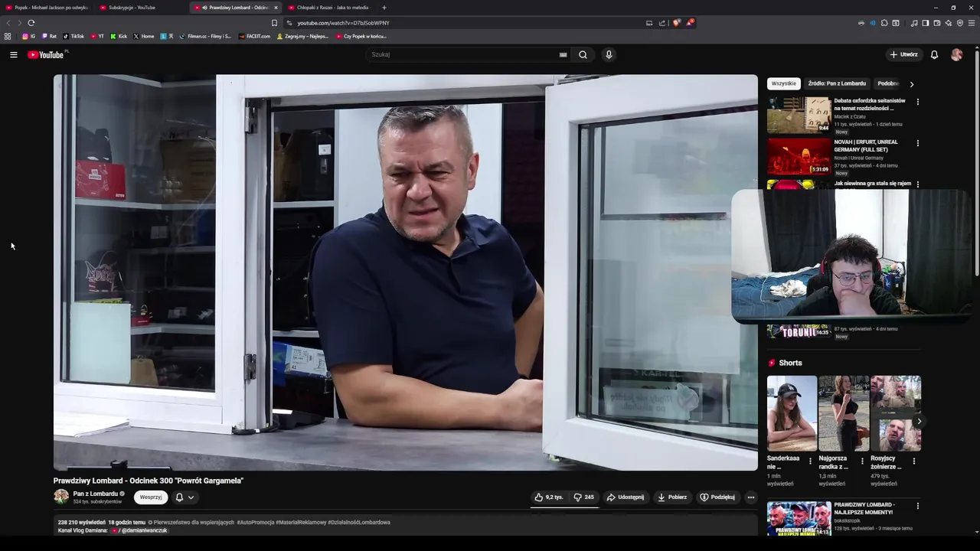
Task: Open the notifications bell in YouTube header
Action: pos(934,54)
